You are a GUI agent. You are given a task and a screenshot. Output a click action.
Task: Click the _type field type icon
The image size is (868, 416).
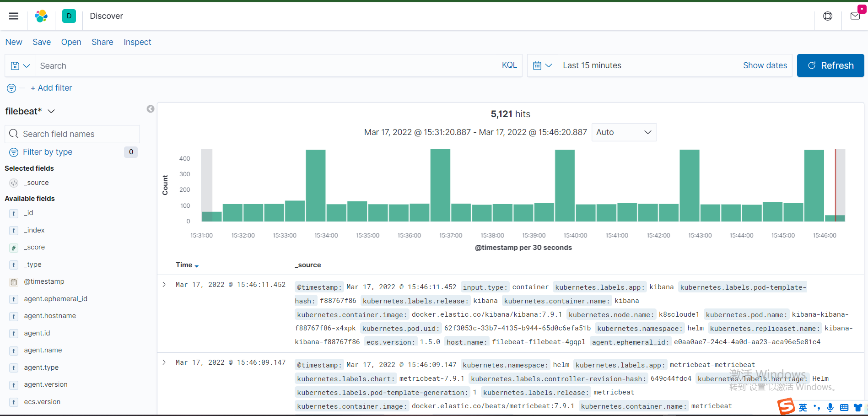(14, 265)
